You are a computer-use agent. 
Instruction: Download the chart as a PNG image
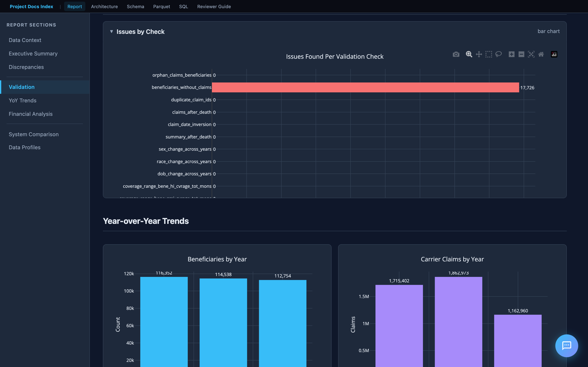(x=456, y=54)
